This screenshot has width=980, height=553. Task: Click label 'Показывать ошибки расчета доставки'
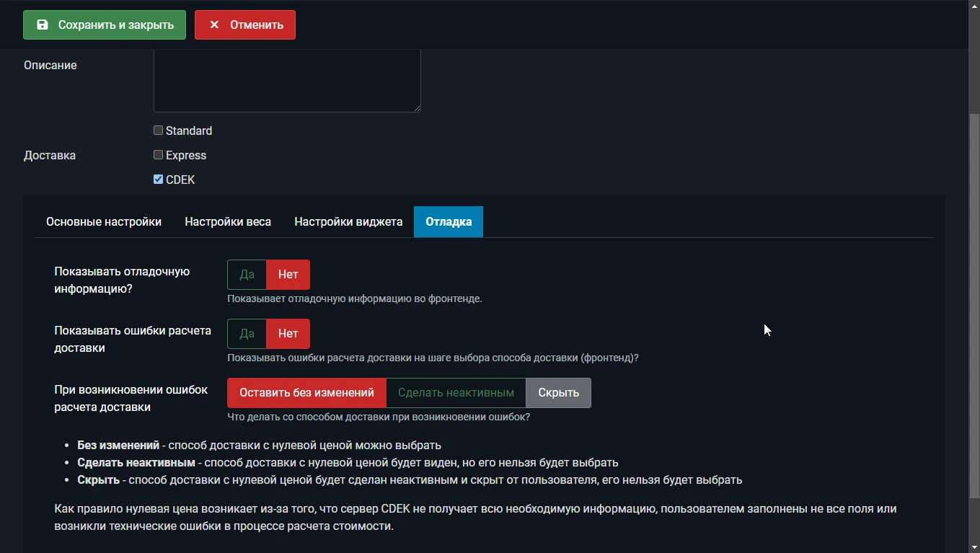pyautogui.click(x=133, y=340)
